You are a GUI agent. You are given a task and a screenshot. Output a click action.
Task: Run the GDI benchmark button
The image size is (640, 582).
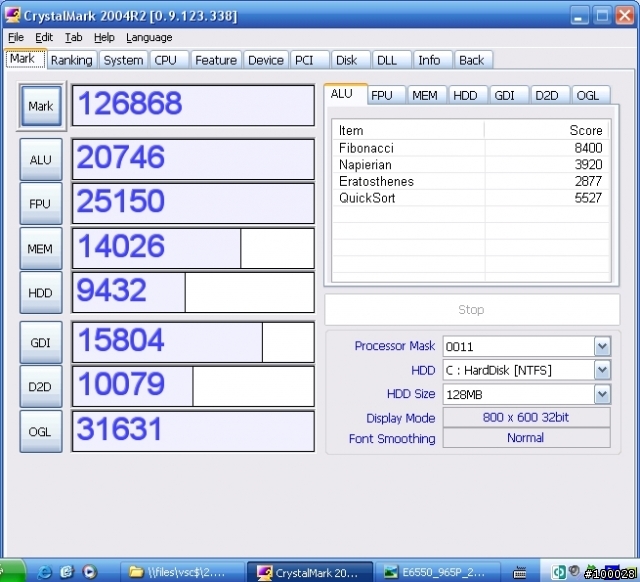click(41, 342)
